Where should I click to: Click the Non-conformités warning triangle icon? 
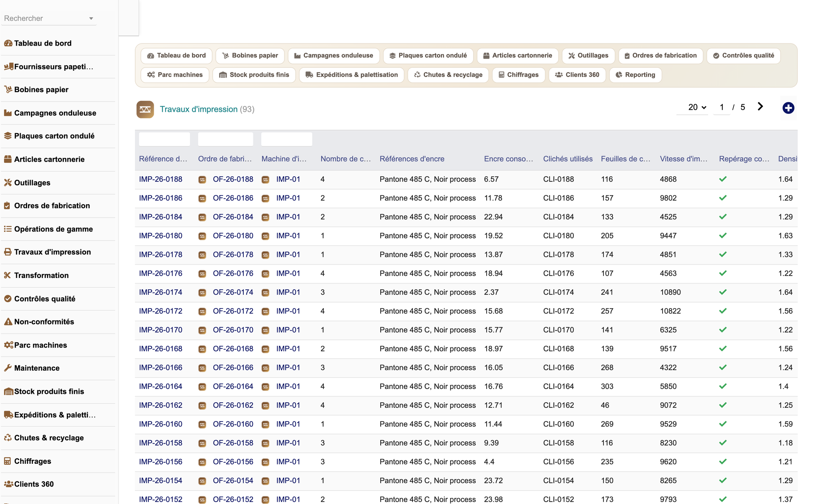pos(8,322)
